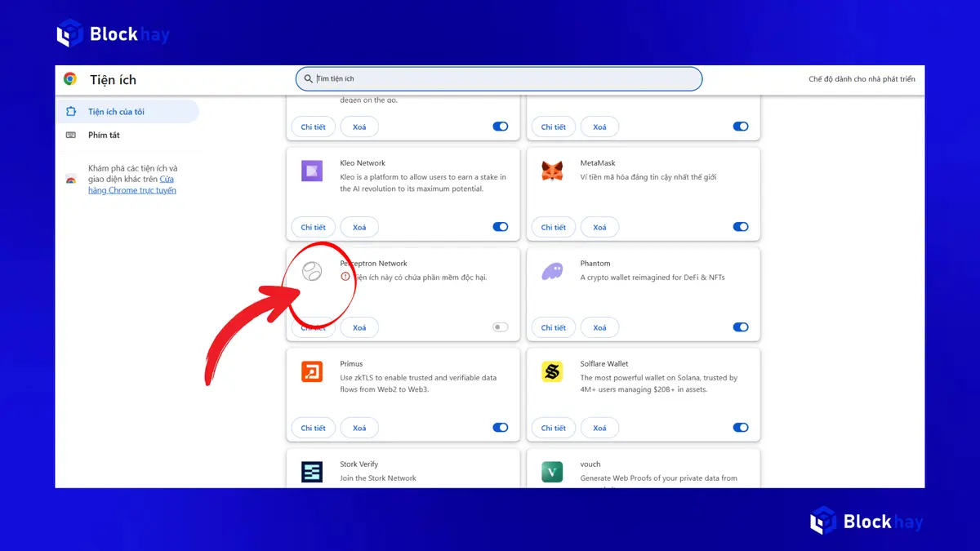Open Chi tiết for MetaMask

(553, 228)
